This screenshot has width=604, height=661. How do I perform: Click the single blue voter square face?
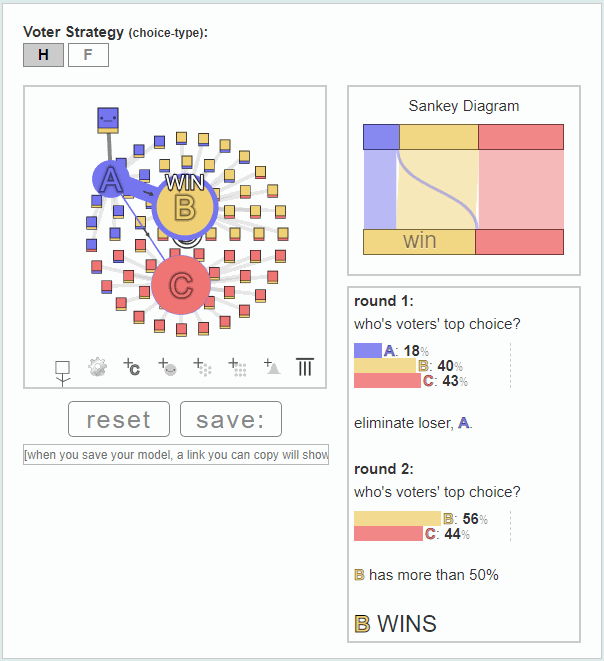pos(108,120)
